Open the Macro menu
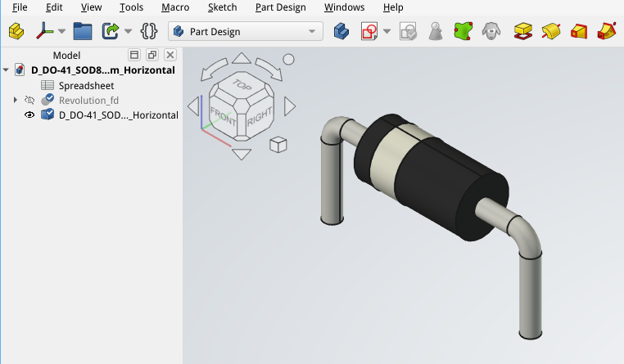The image size is (624, 364). tap(175, 7)
